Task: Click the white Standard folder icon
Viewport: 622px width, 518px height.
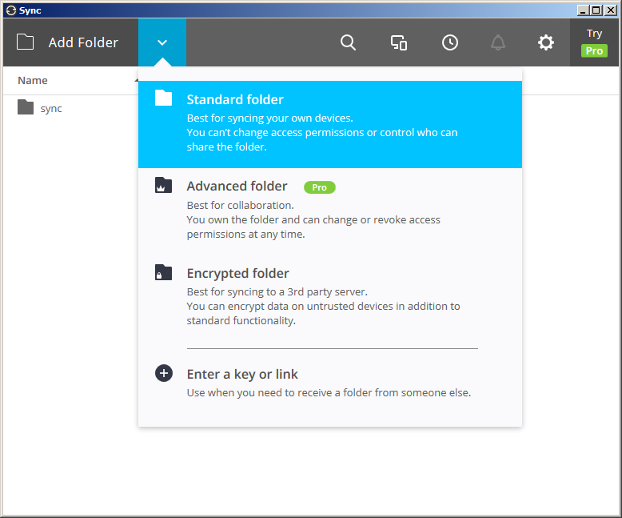Action: 163,98
